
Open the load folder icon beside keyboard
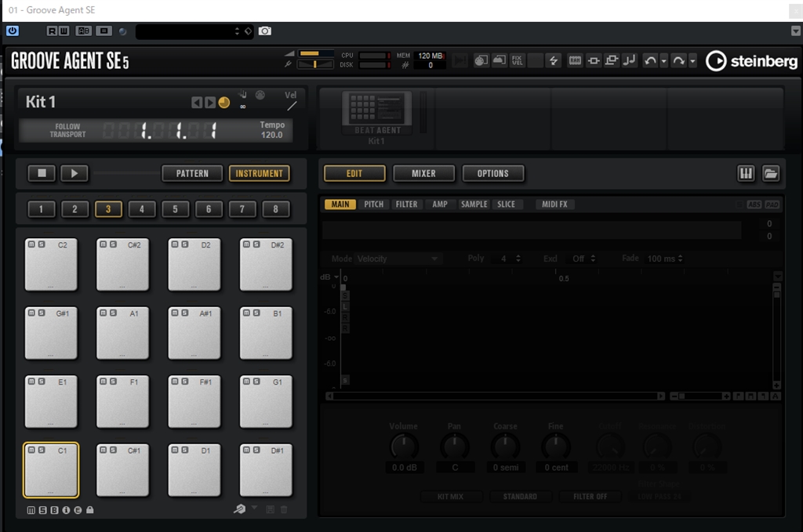tap(771, 173)
